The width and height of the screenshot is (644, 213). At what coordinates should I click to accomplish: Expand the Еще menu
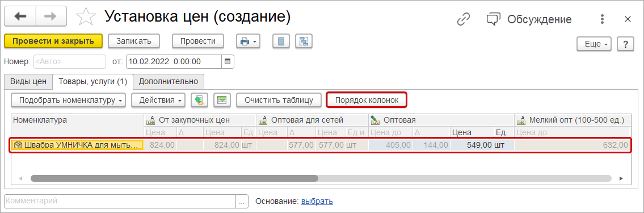point(594,44)
